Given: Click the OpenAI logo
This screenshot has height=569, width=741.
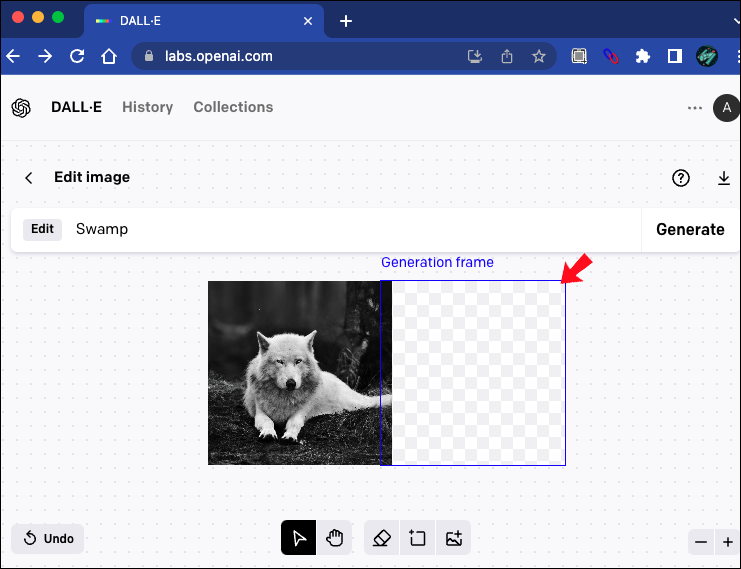Looking at the screenshot, I should [21, 108].
